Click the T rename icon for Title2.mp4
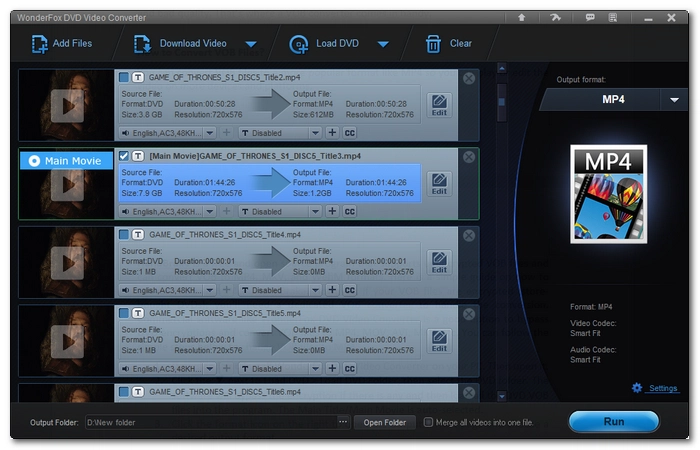700x450 pixels. (138, 77)
